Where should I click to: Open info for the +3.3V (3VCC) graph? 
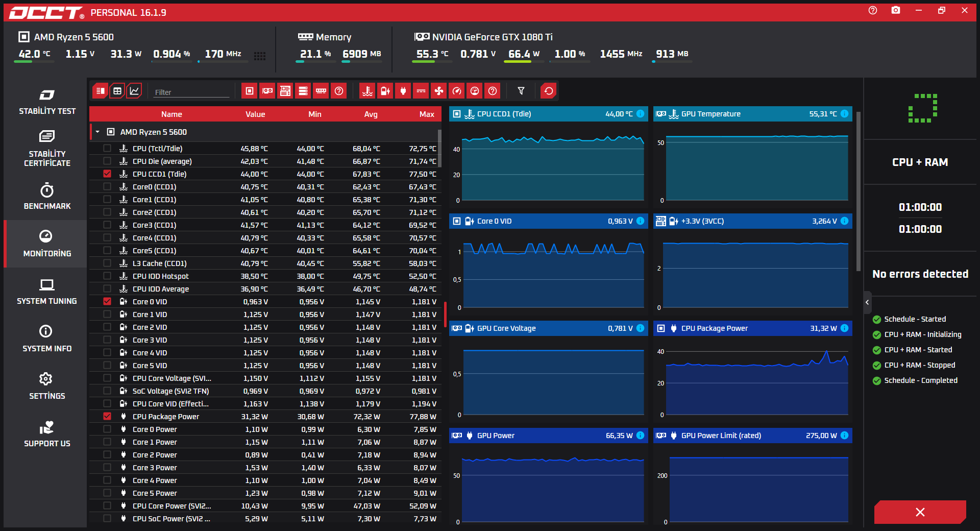click(845, 221)
